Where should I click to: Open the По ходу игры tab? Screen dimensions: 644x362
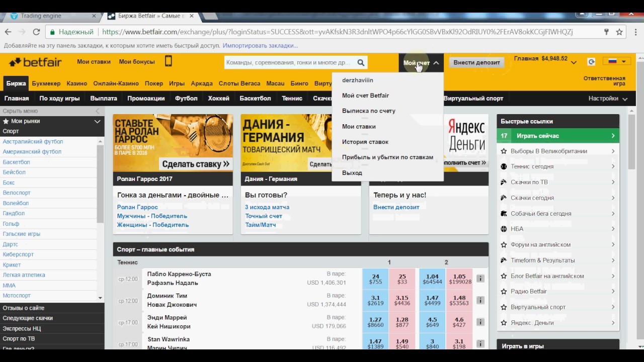pyautogui.click(x=59, y=99)
